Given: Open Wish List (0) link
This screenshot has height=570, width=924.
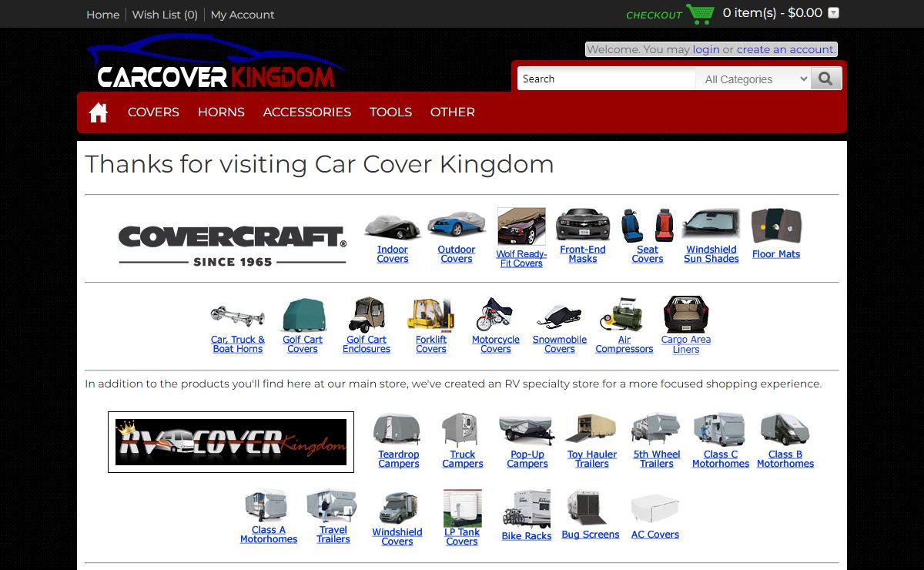Looking at the screenshot, I should coord(165,15).
